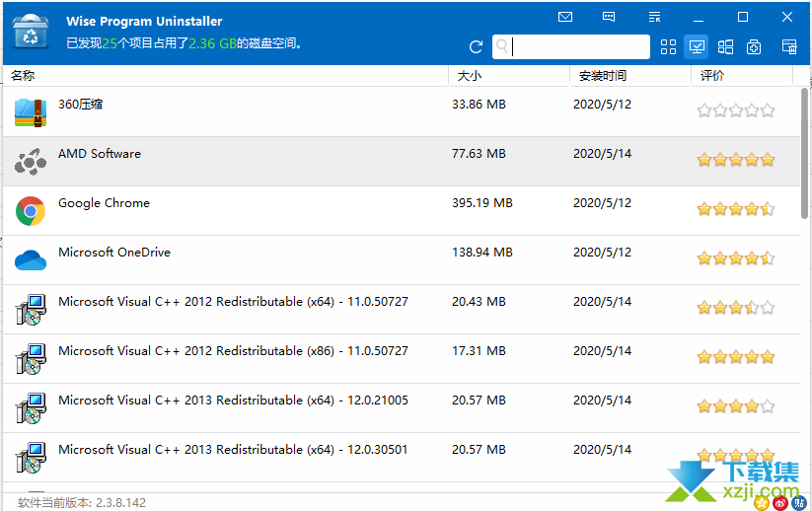This screenshot has width=812, height=511.
Task: Click Visual C++ 2013 12.0.21005 name
Action: point(233,401)
